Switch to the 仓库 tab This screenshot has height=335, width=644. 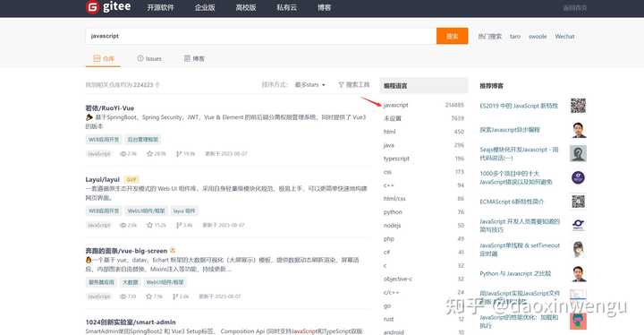tap(104, 58)
